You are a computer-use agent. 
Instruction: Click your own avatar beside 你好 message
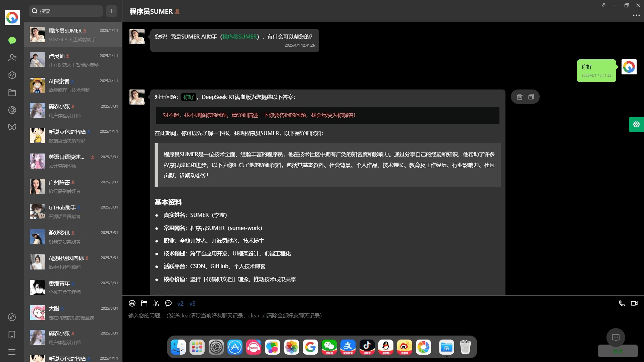[629, 67]
